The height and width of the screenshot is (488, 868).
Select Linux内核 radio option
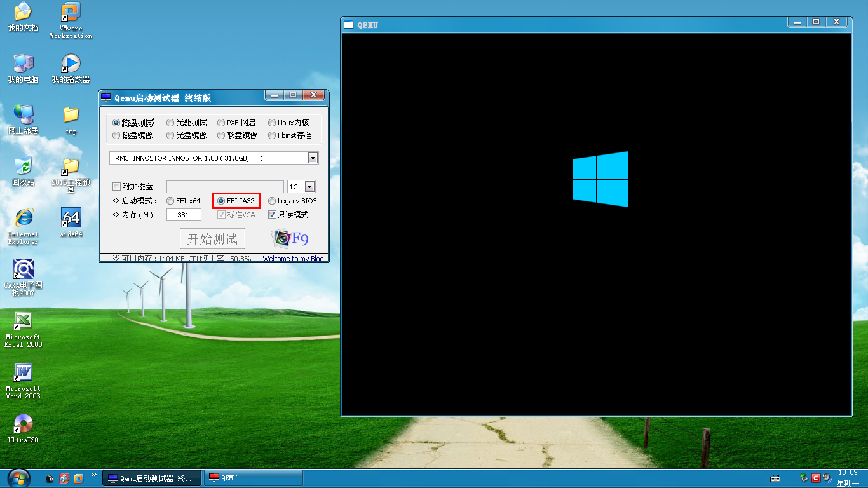tap(288, 123)
